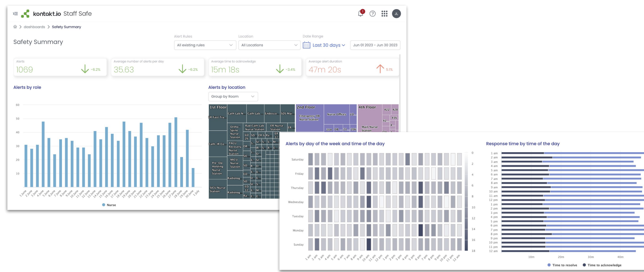Screen dimensions: 644x272
Task: Click the home icon in breadcrumbs
Action: point(15,27)
